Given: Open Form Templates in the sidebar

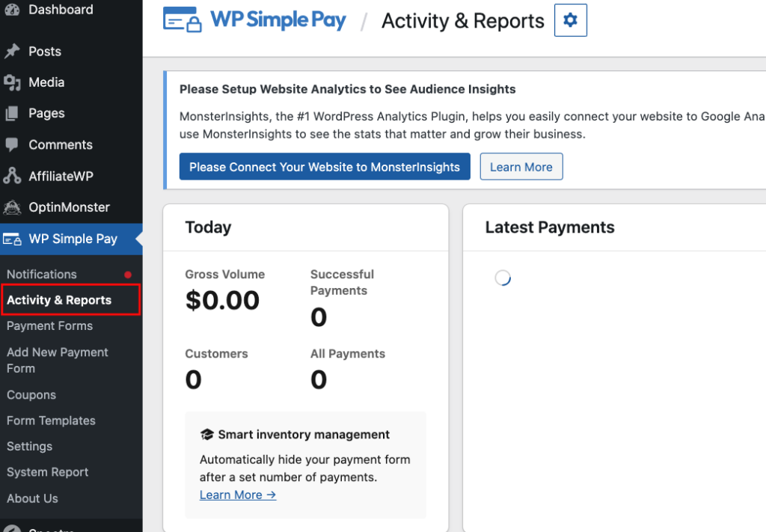Looking at the screenshot, I should pyautogui.click(x=51, y=421).
